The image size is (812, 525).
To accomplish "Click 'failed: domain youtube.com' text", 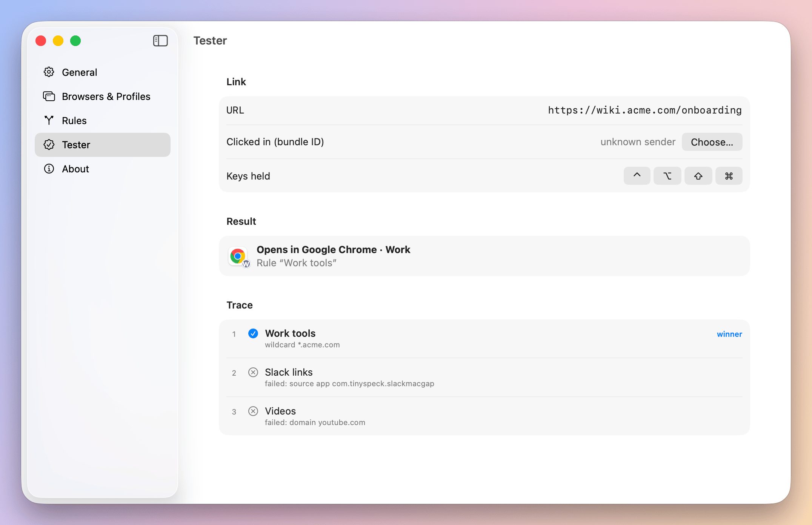I will click(315, 422).
